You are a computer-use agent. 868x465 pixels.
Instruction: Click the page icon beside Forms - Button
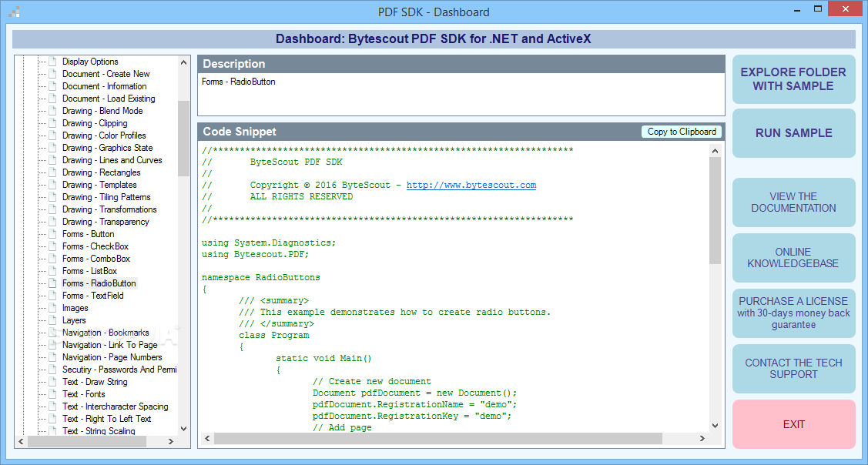click(x=52, y=234)
